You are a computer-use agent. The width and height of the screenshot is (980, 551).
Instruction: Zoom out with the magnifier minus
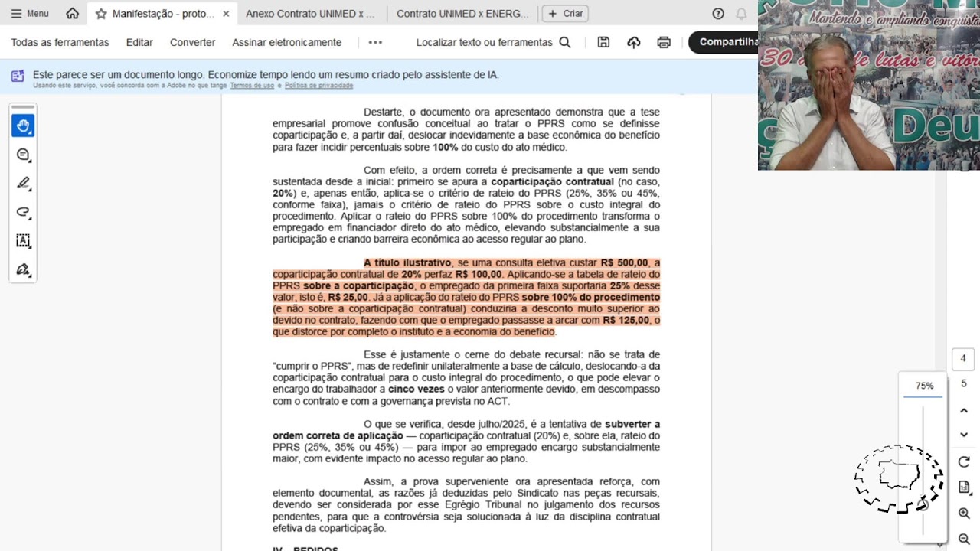tap(964, 540)
